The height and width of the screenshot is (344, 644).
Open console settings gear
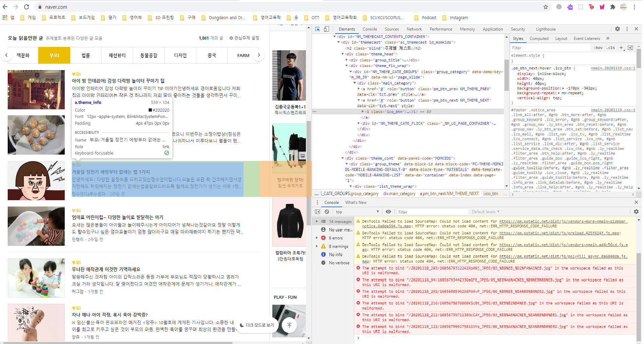point(636,212)
